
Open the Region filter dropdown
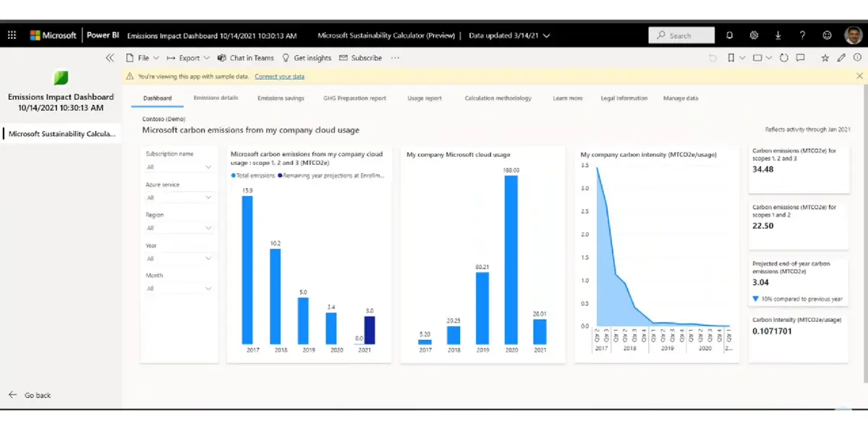pyautogui.click(x=179, y=228)
